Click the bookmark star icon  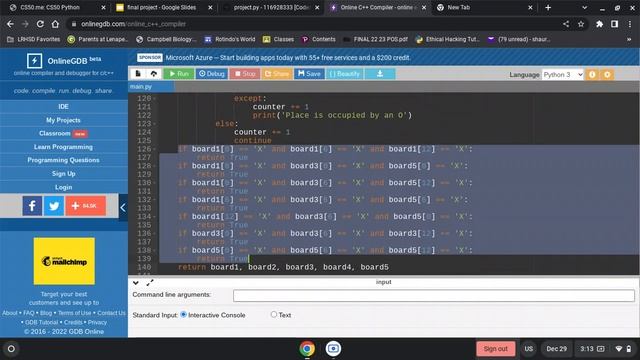click(x=581, y=24)
